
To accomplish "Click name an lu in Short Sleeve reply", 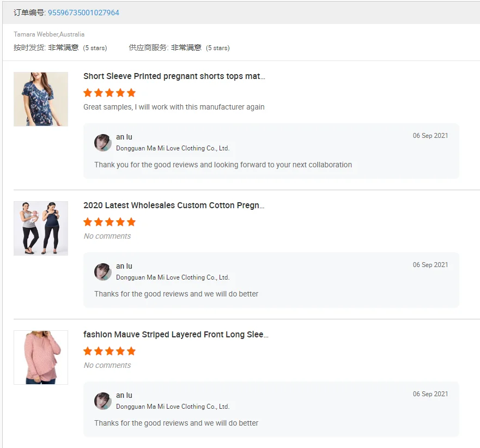I will (x=124, y=137).
